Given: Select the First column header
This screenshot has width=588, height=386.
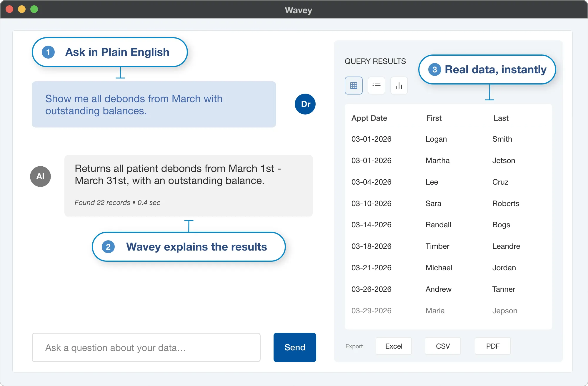Looking at the screenshot, I should coord(434,118).
